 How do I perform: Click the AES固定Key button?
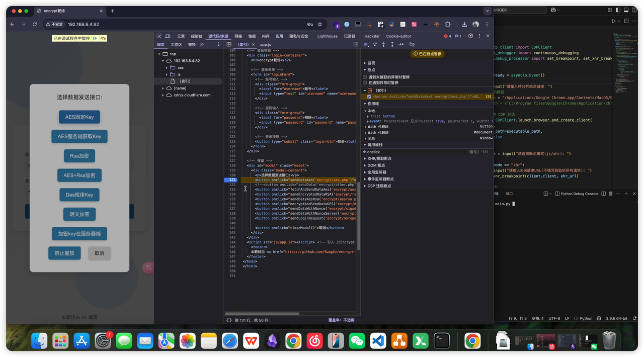tap(79, 117)
